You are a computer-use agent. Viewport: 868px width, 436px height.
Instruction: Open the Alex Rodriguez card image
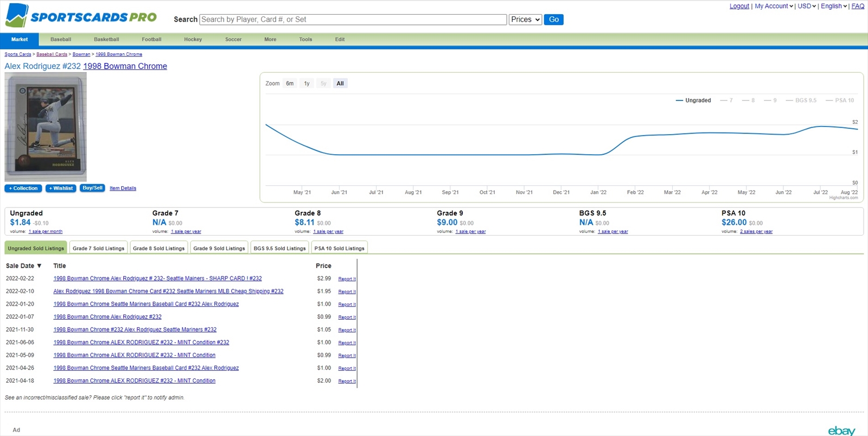coord(46,127)
